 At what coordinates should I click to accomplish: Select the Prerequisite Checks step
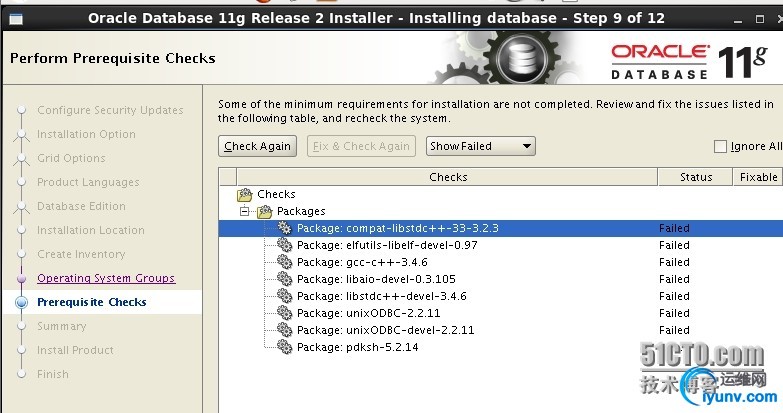[x=92, y=302]
